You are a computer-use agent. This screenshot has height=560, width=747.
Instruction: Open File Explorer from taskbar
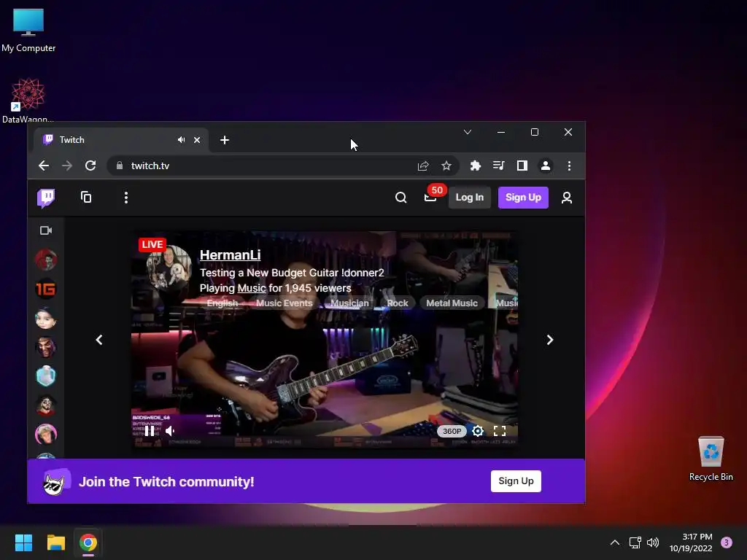click(55, 542)
